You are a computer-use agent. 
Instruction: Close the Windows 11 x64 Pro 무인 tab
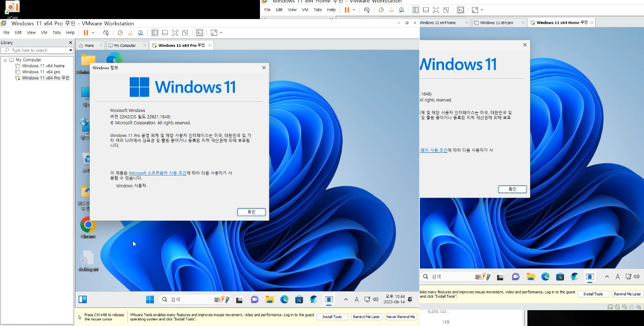point(210,45)
